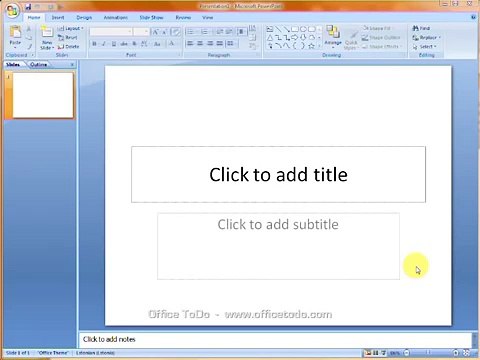The image size is (480, 360).
Task: Click the notes area 'Click to add notes'
Action: tap(109, 339)
